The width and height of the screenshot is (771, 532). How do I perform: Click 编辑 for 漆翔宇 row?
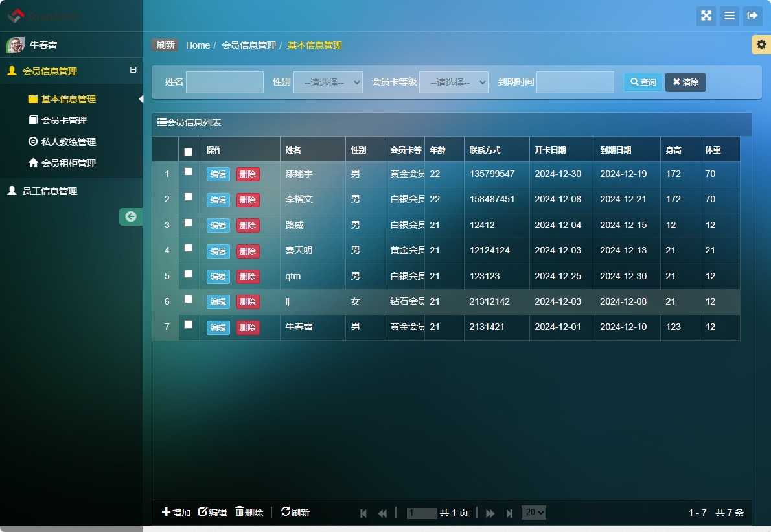click(218, 174)
